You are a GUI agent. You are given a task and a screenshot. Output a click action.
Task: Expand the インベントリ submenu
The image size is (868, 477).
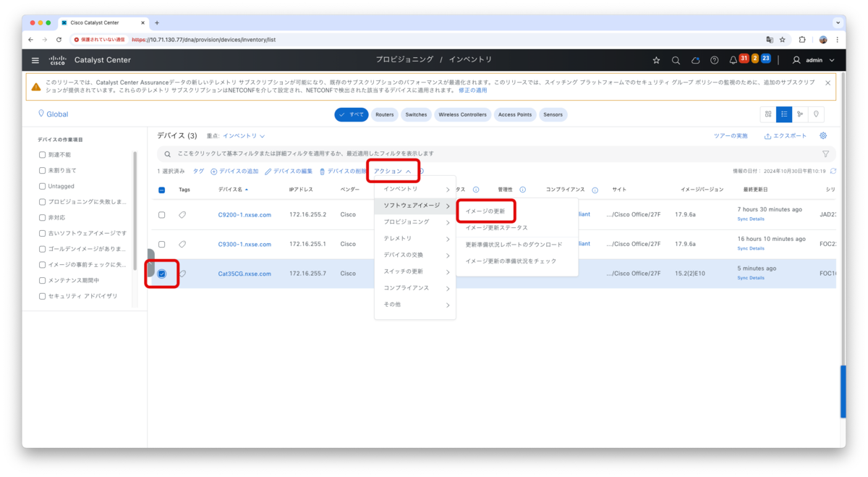click(415, 189)
